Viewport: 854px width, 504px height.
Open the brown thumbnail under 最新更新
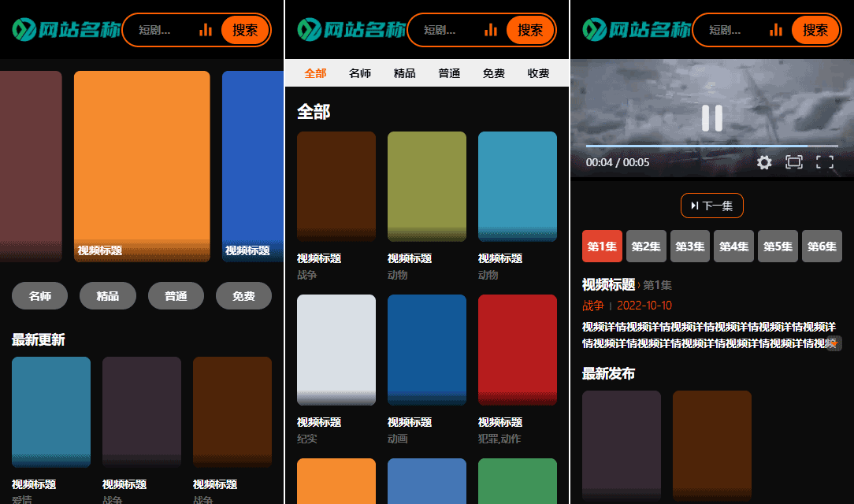point(232,412)
